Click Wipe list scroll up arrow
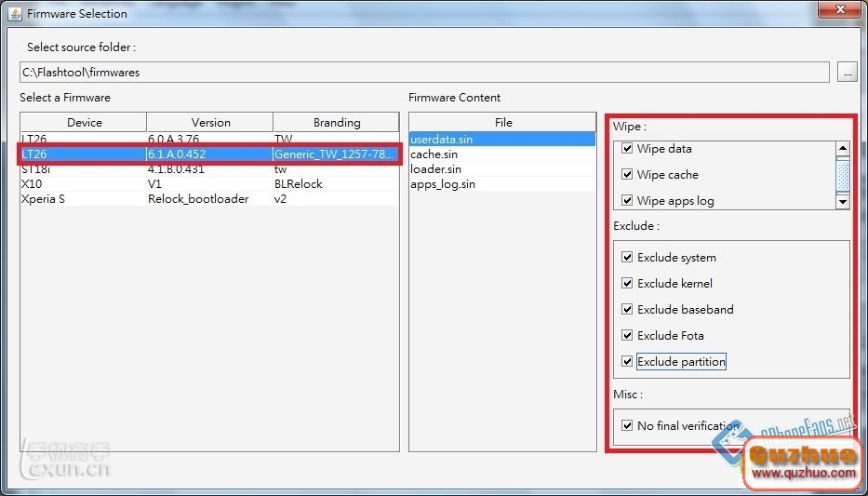Screen dimensions: 868x496 843,148
